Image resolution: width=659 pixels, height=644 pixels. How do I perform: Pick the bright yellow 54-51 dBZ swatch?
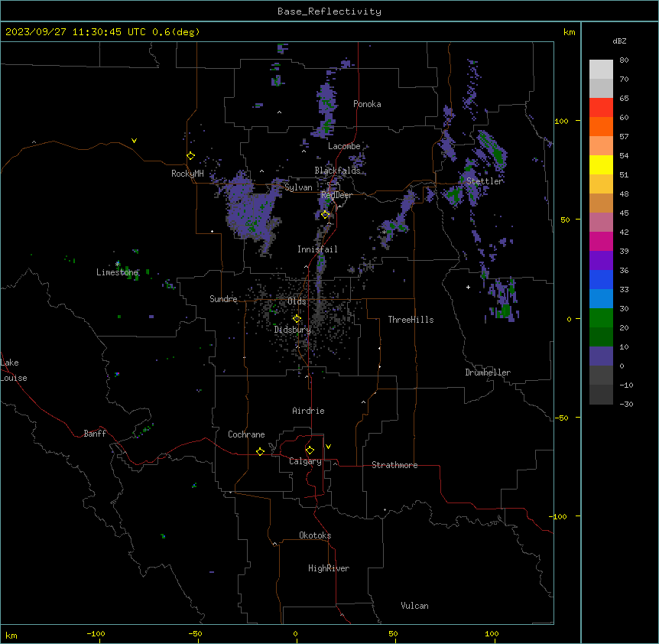(601, 164)
